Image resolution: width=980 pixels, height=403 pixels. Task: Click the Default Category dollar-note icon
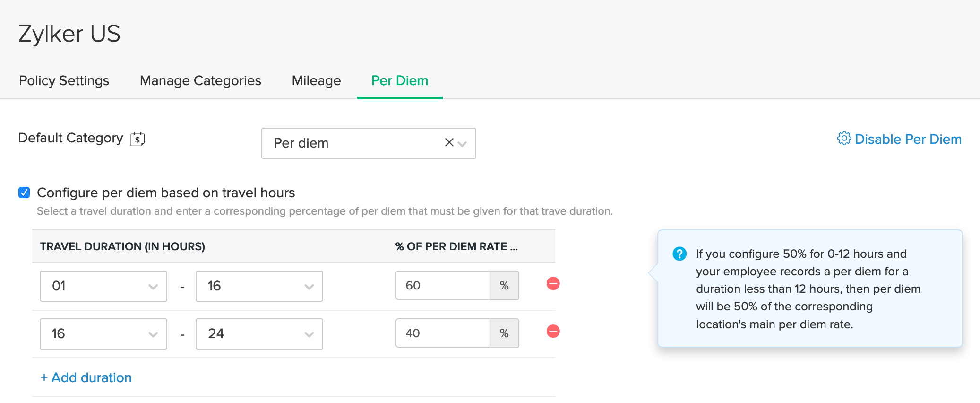point(138,139)
